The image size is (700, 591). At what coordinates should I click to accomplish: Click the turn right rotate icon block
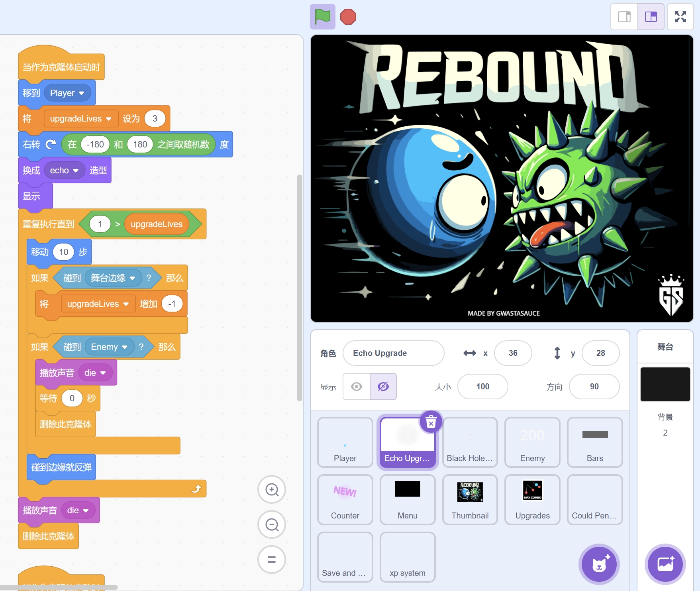click(x=51, y=144)
